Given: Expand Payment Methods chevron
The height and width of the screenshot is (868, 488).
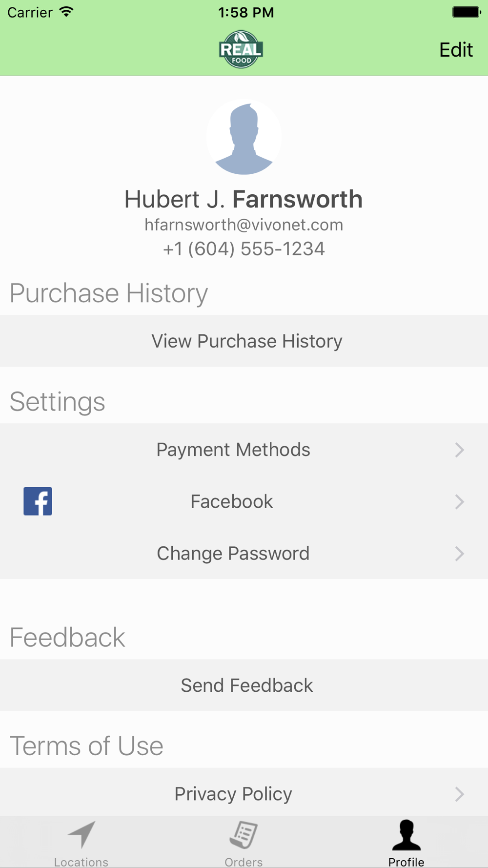Looking at the screenshot, I should [x=459, y=450].
